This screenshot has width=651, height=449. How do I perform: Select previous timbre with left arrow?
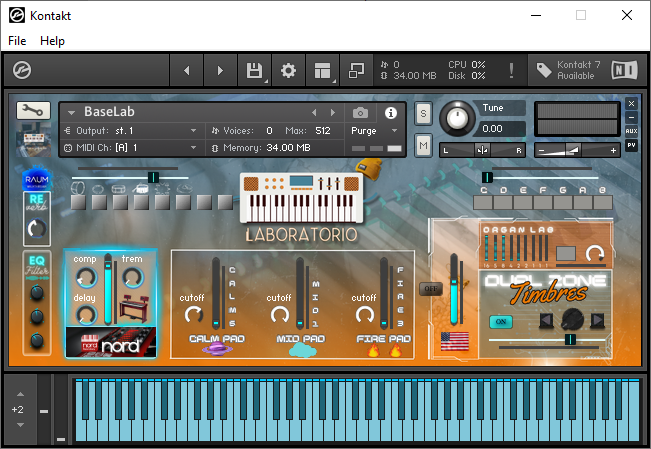pyautogui.click(x=546, y=320)
